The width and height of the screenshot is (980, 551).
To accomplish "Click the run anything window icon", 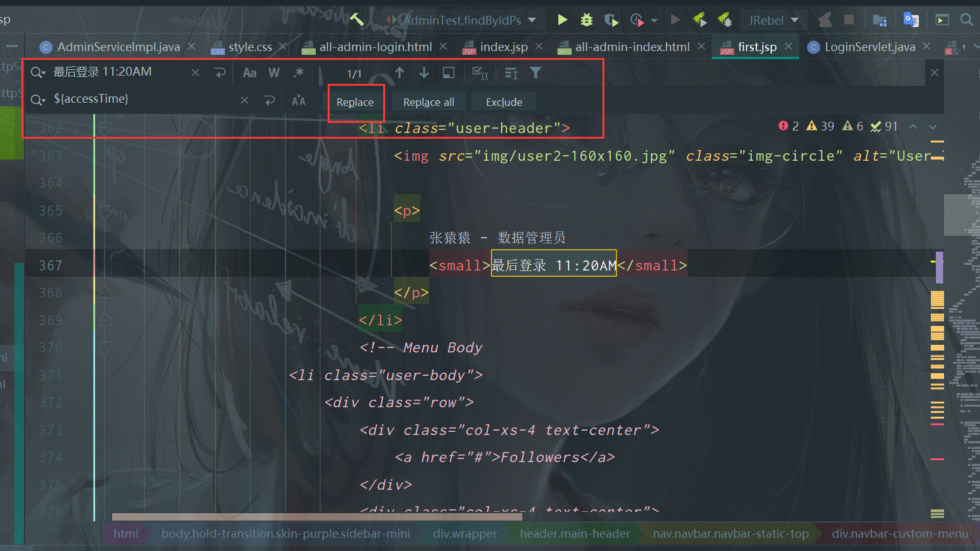I will pos(942,20).
